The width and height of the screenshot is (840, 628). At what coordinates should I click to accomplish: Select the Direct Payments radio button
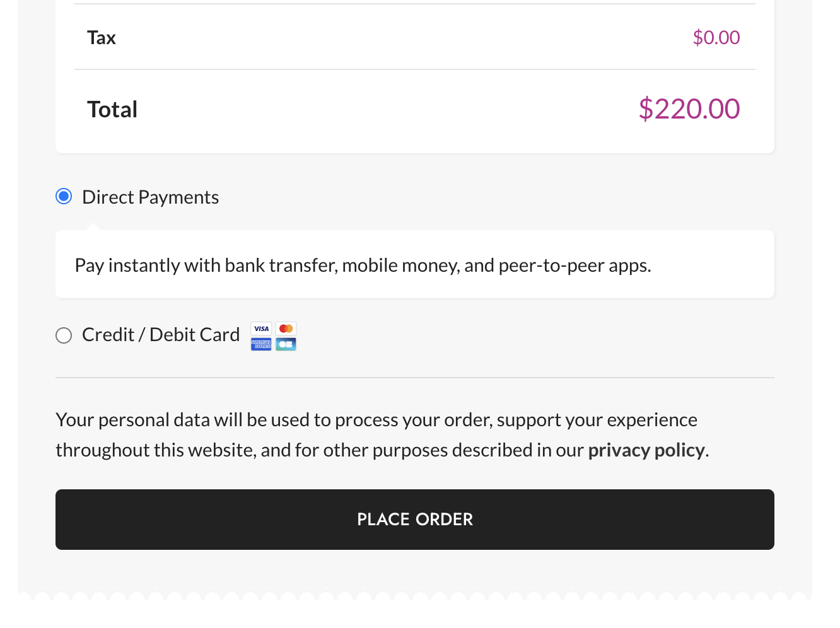click(63, 196)
